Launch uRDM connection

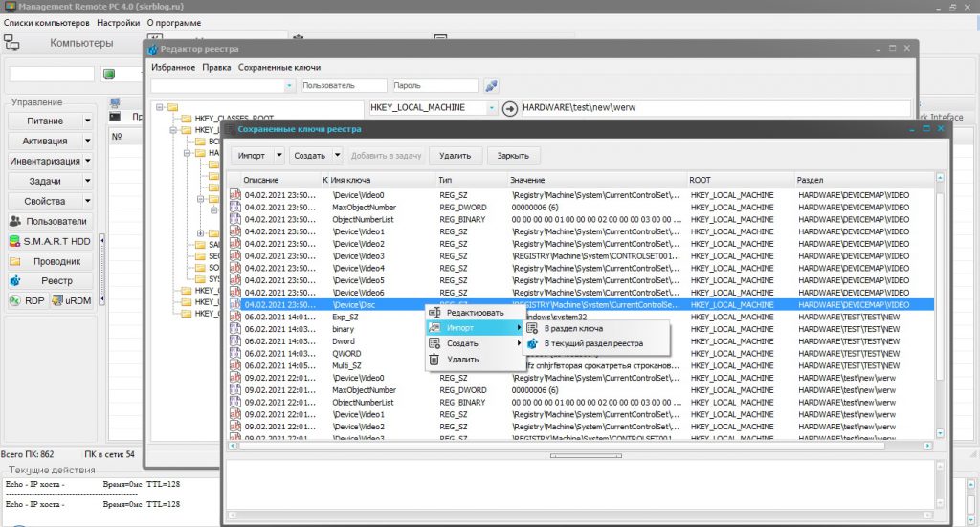72,300
